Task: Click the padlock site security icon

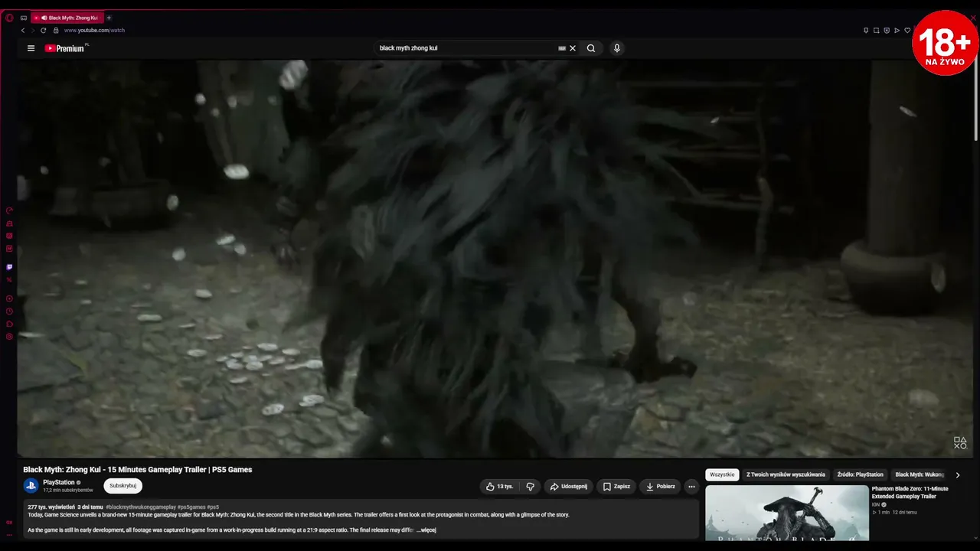Action: point(56,31)
